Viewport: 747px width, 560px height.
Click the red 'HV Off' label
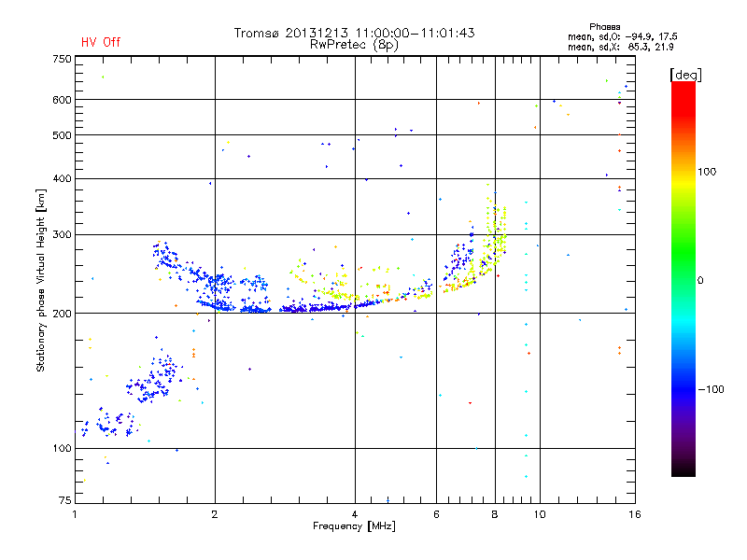[101, 42]
